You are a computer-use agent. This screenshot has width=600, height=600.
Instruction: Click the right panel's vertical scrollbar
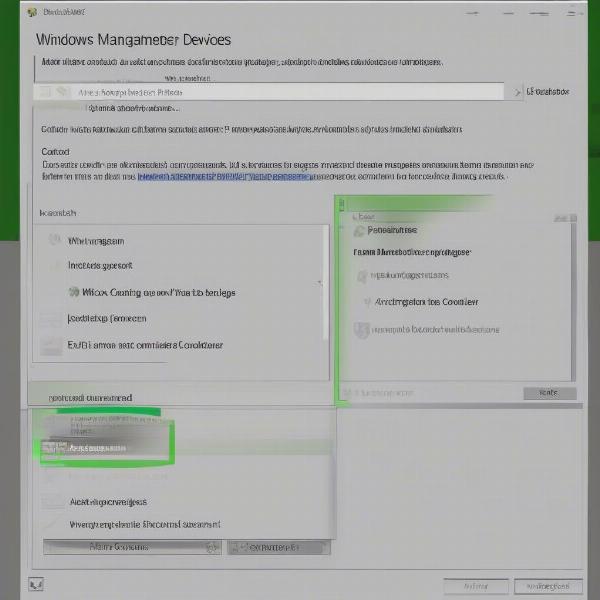tap(573, 300)
